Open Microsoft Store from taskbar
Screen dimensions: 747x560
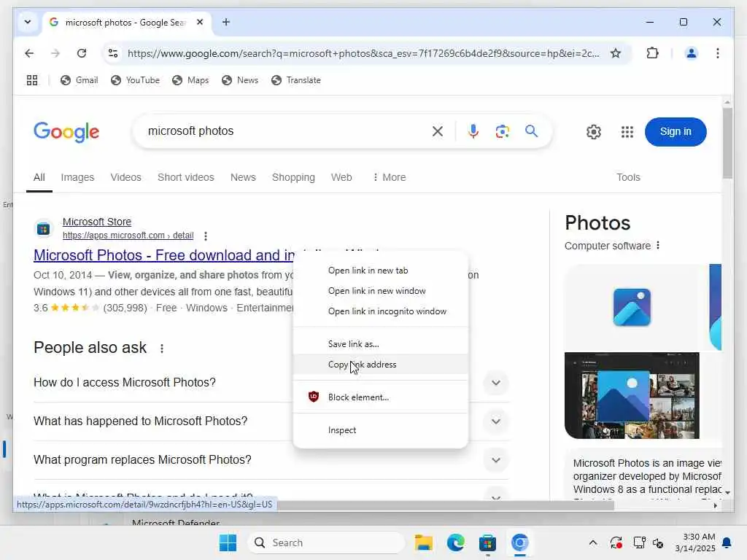487,542
